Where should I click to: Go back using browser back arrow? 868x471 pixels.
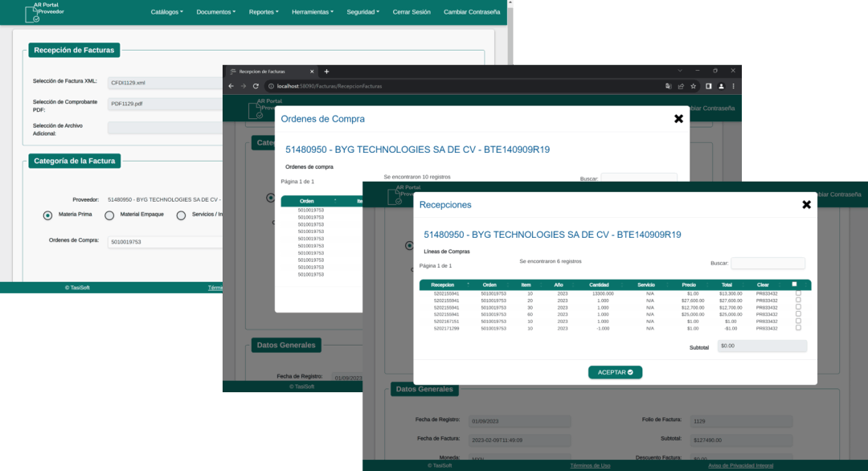(x=231, y=86)
